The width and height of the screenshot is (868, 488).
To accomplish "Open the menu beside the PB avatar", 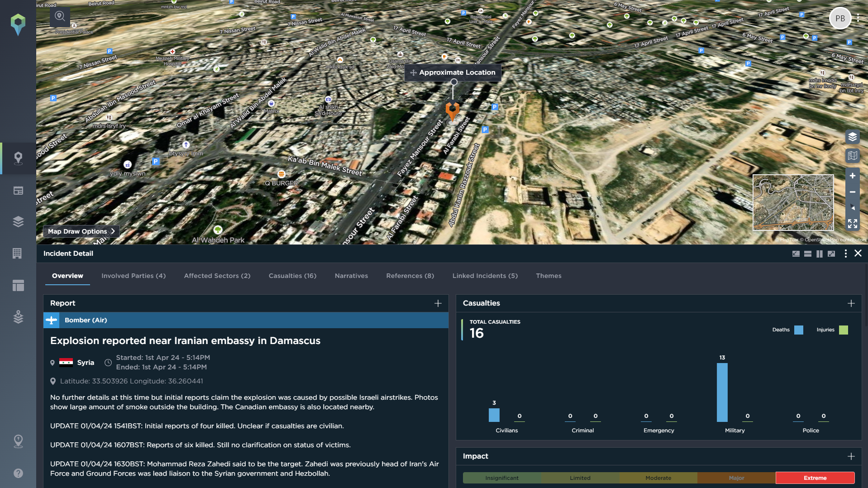I will 858,19.
